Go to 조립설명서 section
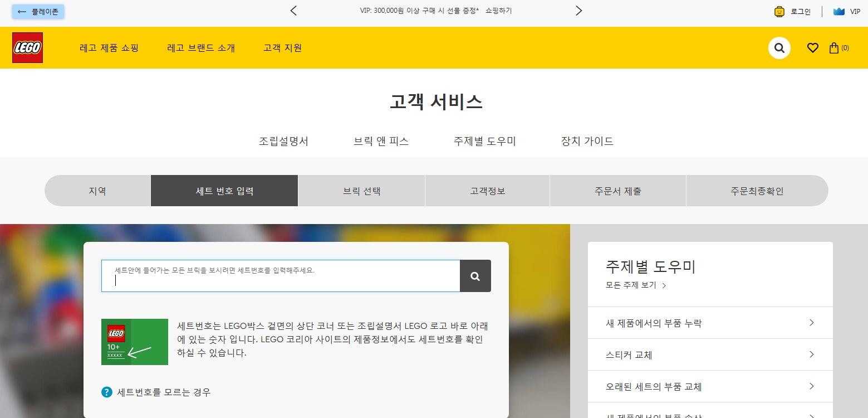This screenshot has width=868, height=418. [283, 141]
